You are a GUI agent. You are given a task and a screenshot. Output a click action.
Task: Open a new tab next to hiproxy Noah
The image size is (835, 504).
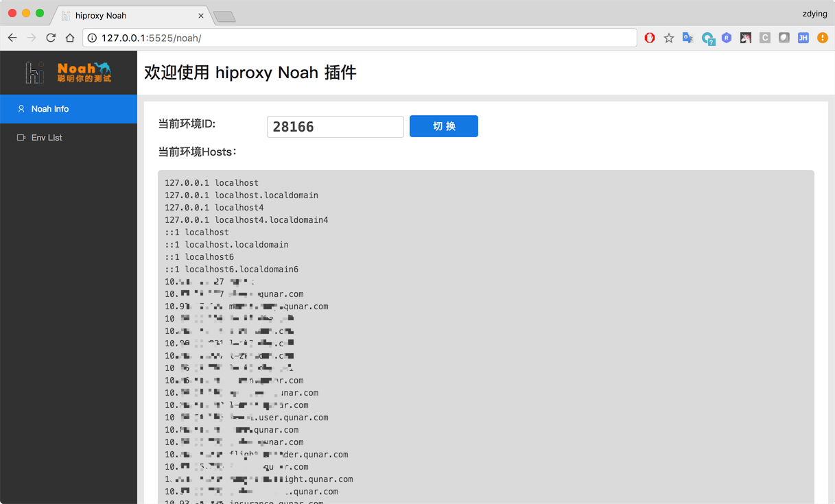(x=224, y=16)
